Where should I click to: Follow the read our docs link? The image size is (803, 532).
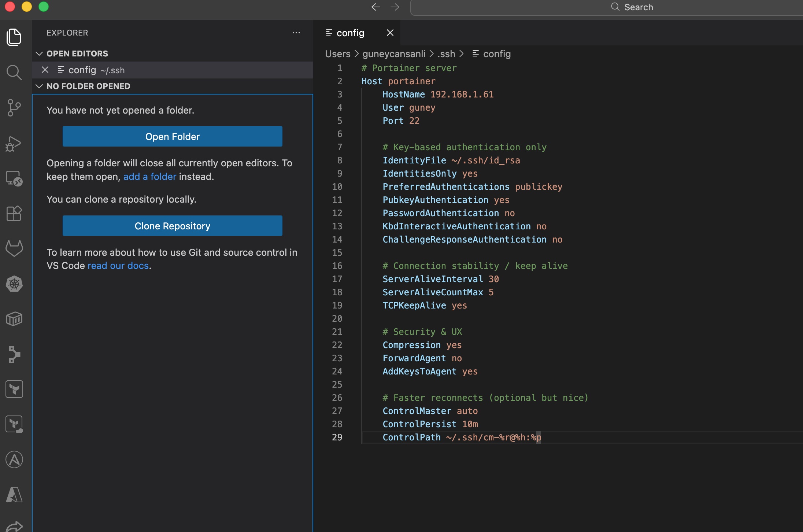pos(118,265)
